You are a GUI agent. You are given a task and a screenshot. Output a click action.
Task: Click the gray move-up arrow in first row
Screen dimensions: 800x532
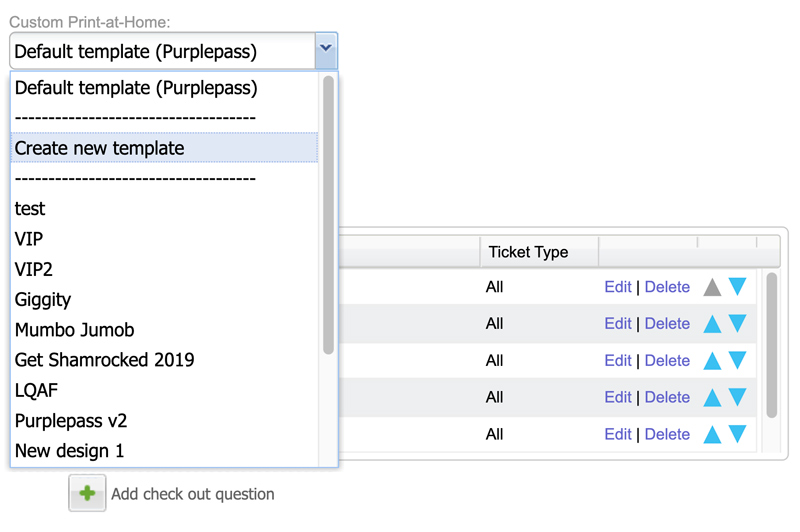click(x=712, y=287)
